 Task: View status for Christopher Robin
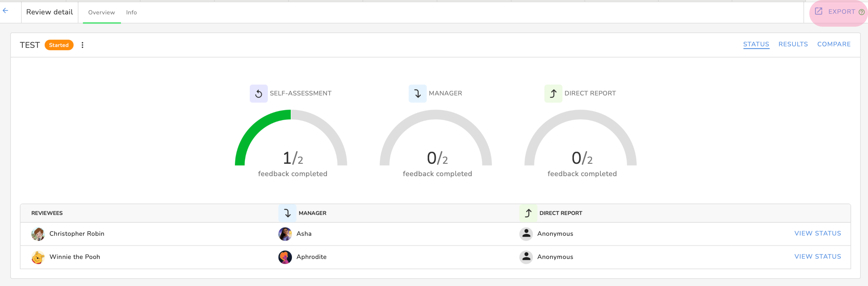(x=818, y=233)
